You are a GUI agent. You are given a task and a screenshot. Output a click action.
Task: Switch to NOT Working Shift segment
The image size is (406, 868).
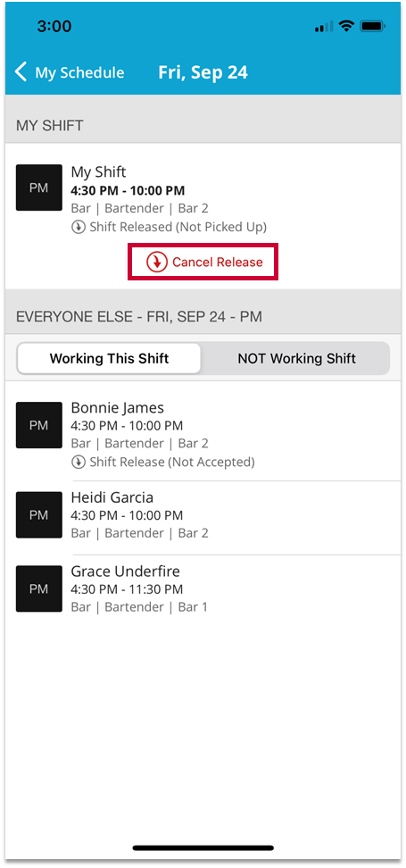tap(296, 358)
